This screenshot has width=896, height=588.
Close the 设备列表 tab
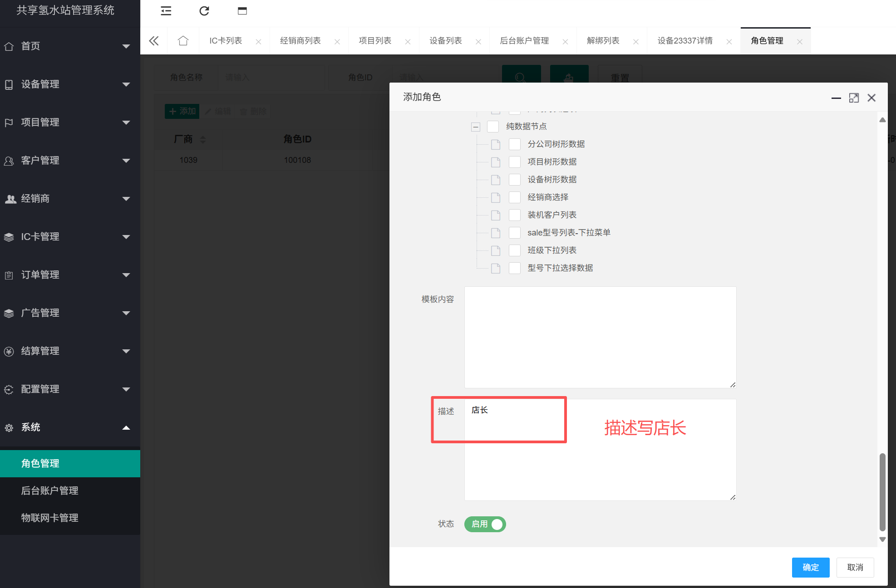[478, 42]
